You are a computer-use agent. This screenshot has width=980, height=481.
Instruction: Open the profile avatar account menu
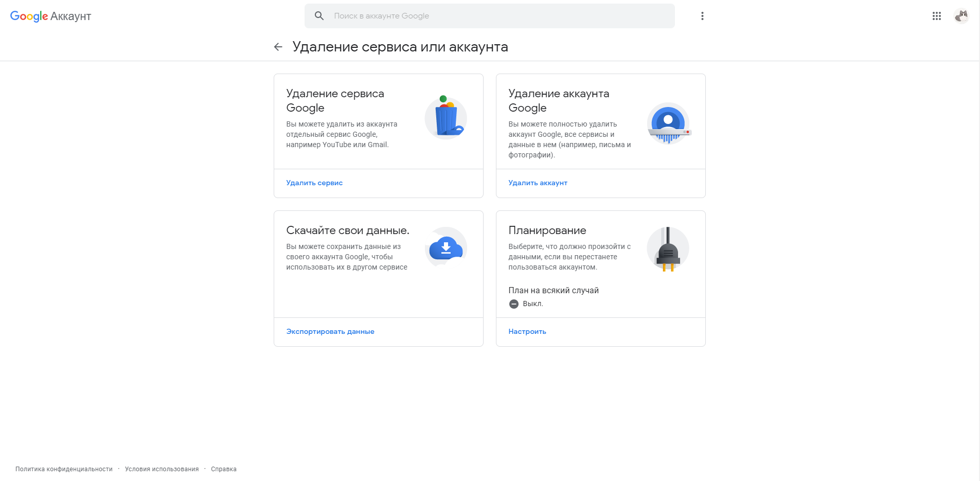(x=961, y=16)
